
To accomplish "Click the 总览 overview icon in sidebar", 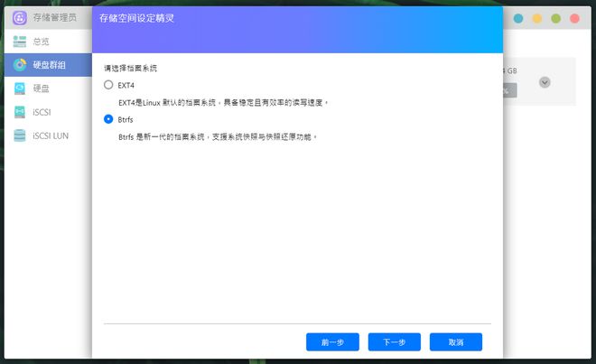I will [x=19, y=42].
